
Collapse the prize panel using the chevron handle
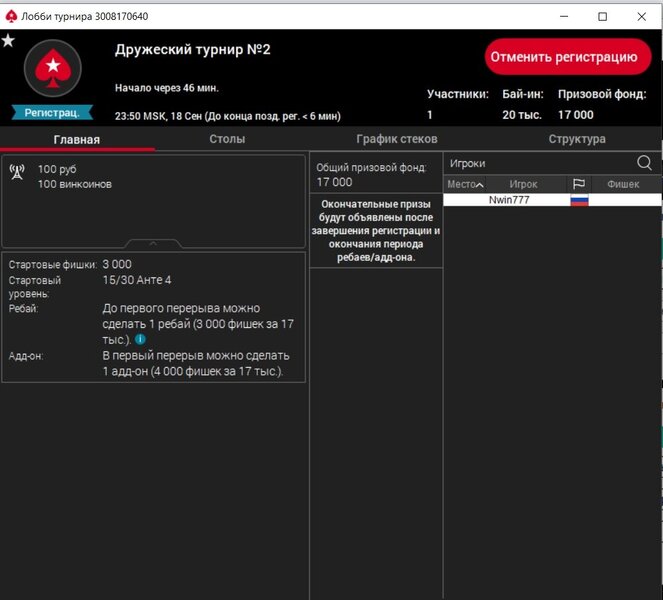(152, 243)
